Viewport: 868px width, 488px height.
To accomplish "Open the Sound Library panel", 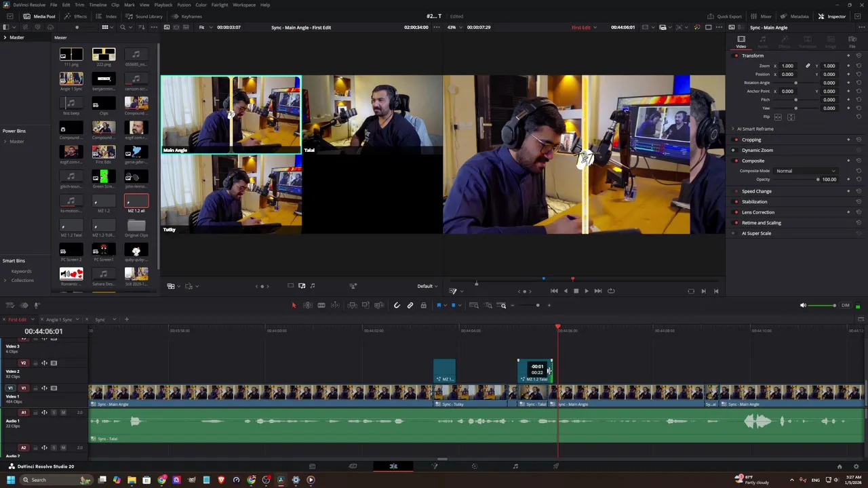I will click(144, 16).
